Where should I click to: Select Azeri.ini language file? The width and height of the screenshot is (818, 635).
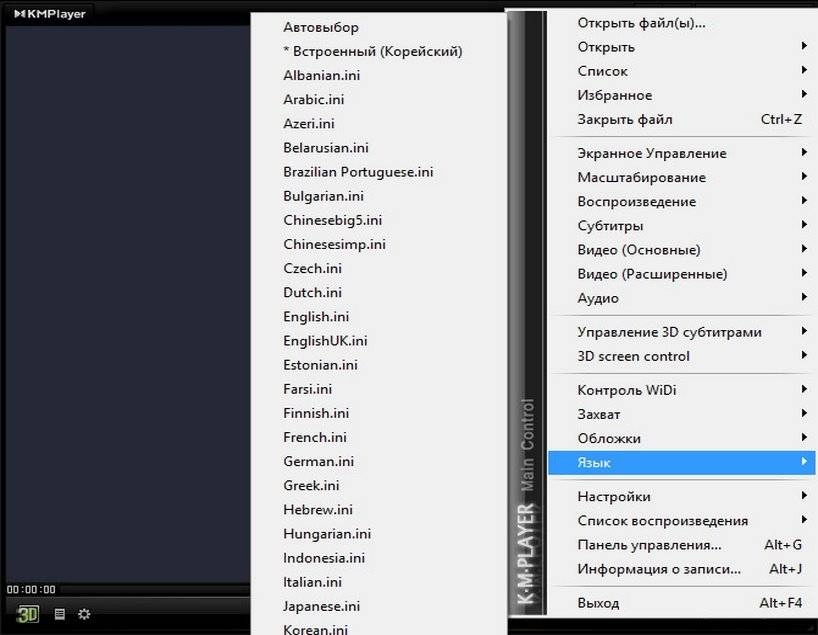click(379, 124)
